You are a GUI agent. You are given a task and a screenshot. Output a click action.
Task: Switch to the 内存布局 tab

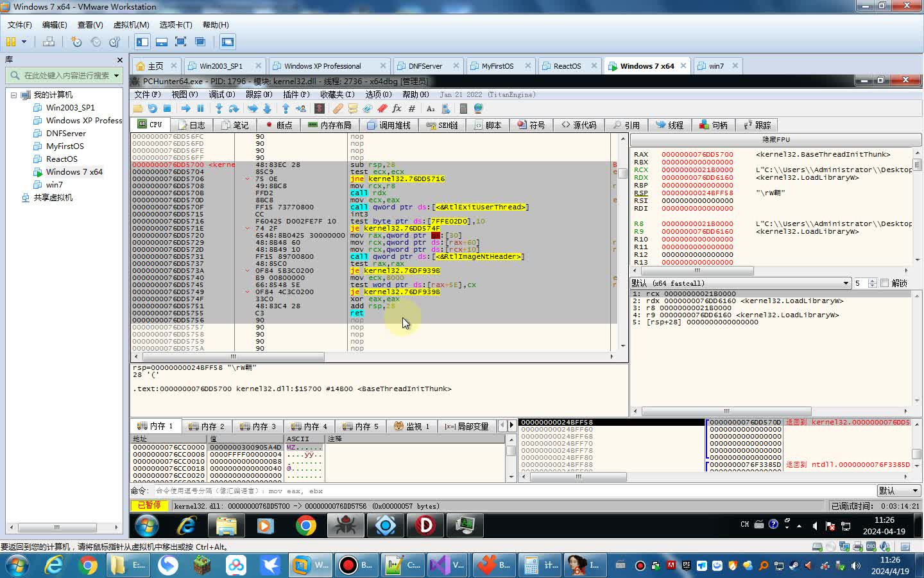[x=330, y=125]
